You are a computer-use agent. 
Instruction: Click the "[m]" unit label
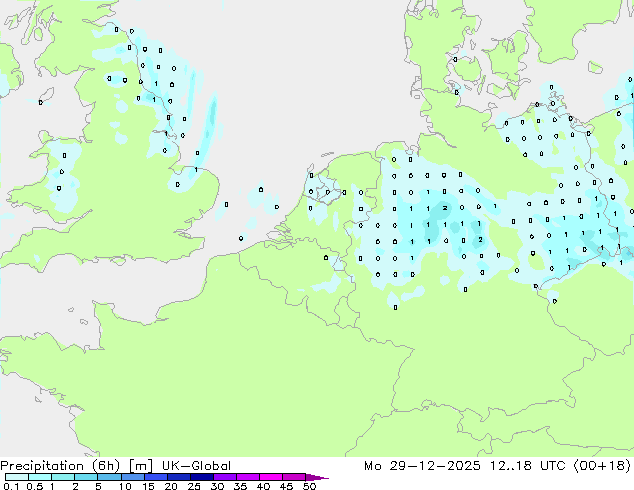click(x=140, y=466)
